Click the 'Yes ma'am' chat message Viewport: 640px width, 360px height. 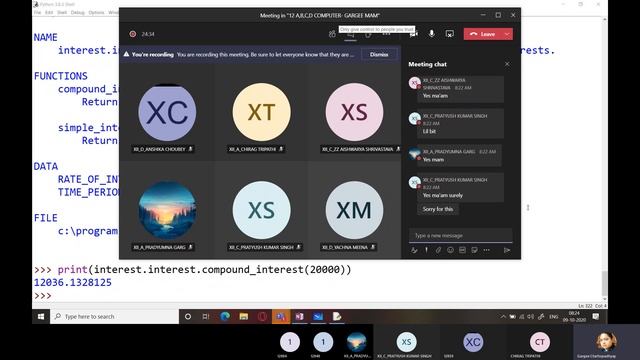click(x=435, y=96)
